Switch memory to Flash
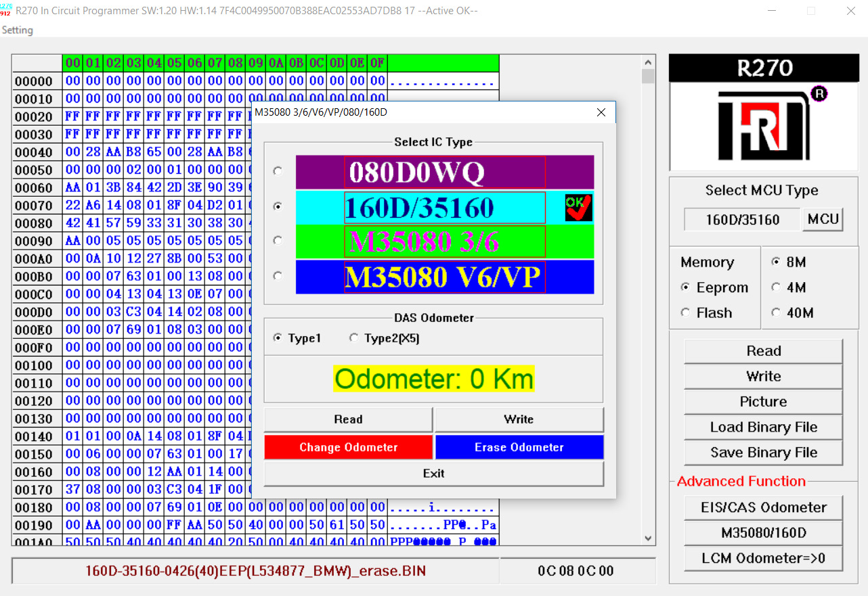Image resolution: width=868 pixels, height=596 pixels. (706, 313)
